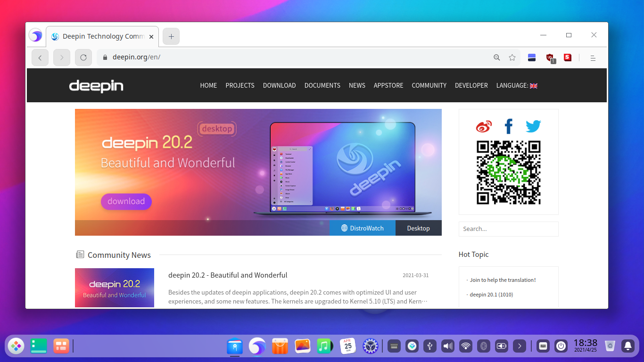Open the Weibo social icon
Screen dimensions: 644x362
484,126
